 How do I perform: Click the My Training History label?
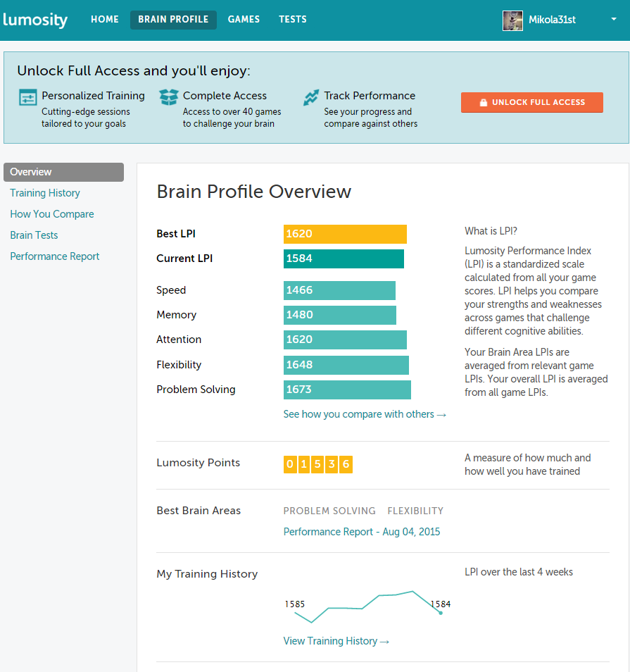[207, 574]
